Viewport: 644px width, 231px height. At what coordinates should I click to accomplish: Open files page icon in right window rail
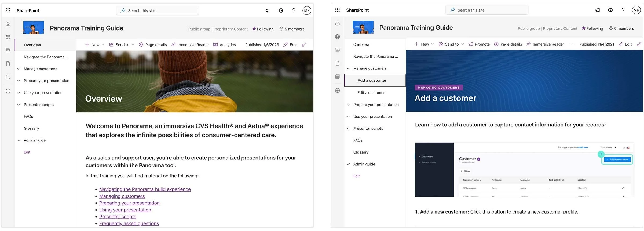(338, 63)
